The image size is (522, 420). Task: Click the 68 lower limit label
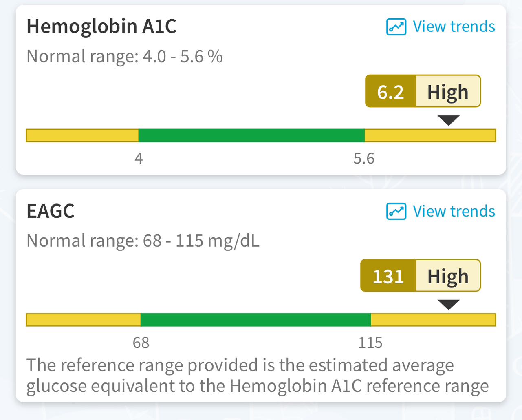(141, 343)
